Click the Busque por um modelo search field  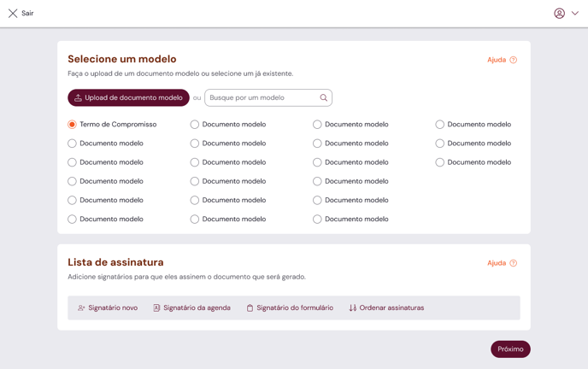pyautogui.click(x=268, y=97)
